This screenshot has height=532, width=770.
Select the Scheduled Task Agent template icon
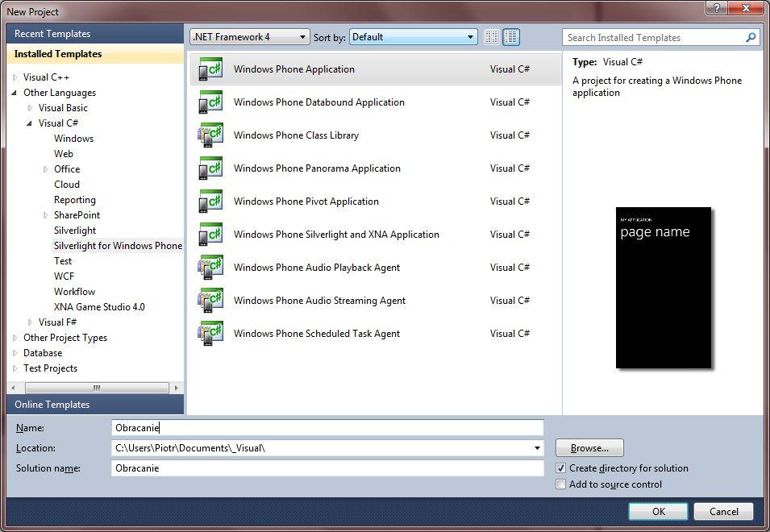coord(210,333)
